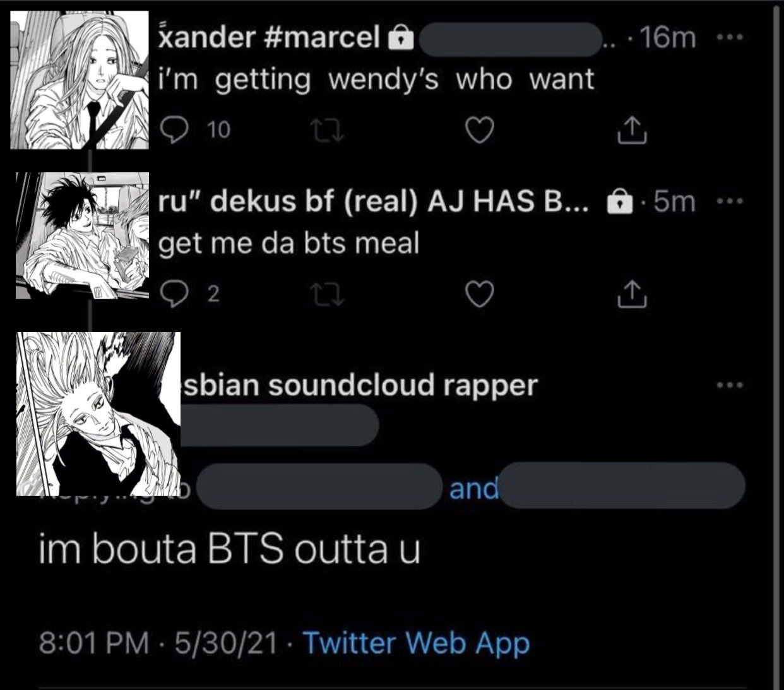This screenshot has width=784, height=690.
Task: Retweet the "bts meal" tweet
Action: point(328,294)
